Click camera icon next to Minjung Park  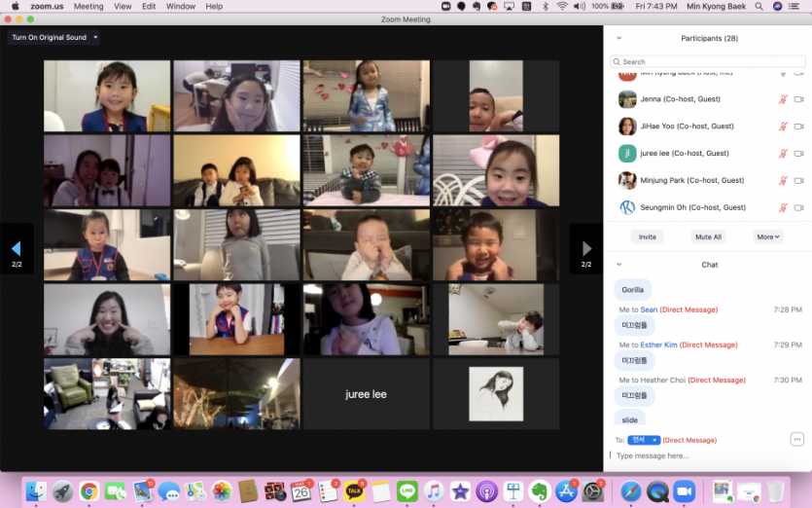point(799,180)
